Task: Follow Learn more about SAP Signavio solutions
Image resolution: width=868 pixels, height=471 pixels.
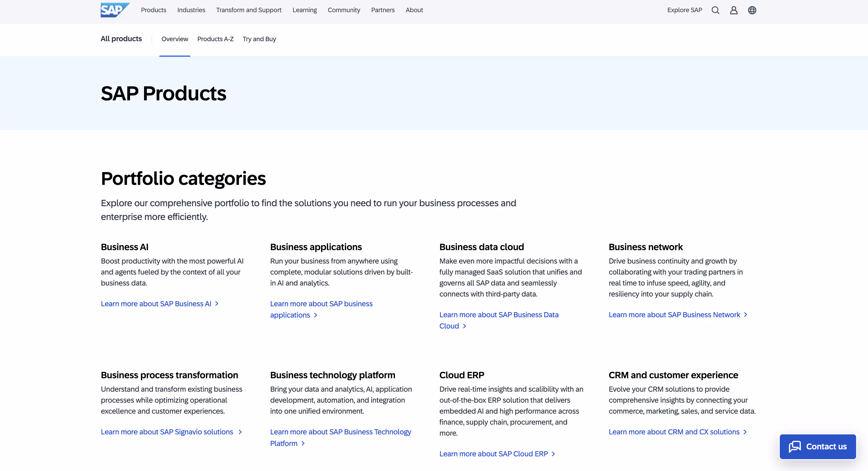Action: click(x=172, y=432)
